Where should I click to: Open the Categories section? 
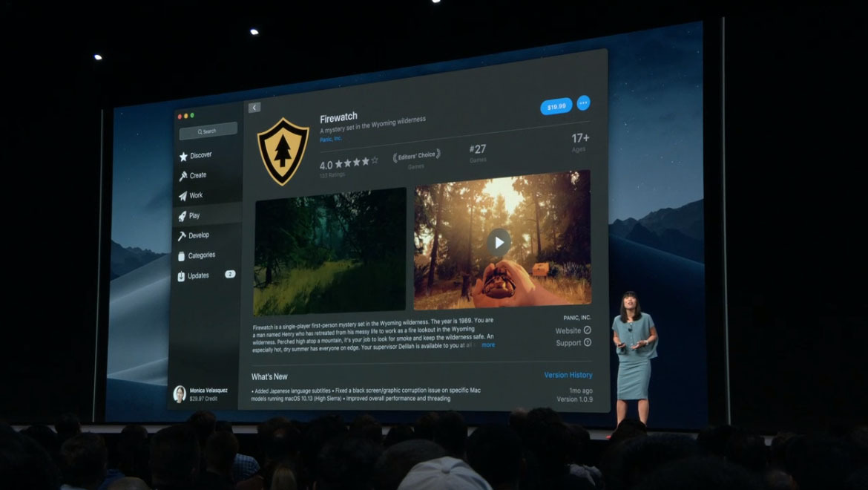pos(183,255)
